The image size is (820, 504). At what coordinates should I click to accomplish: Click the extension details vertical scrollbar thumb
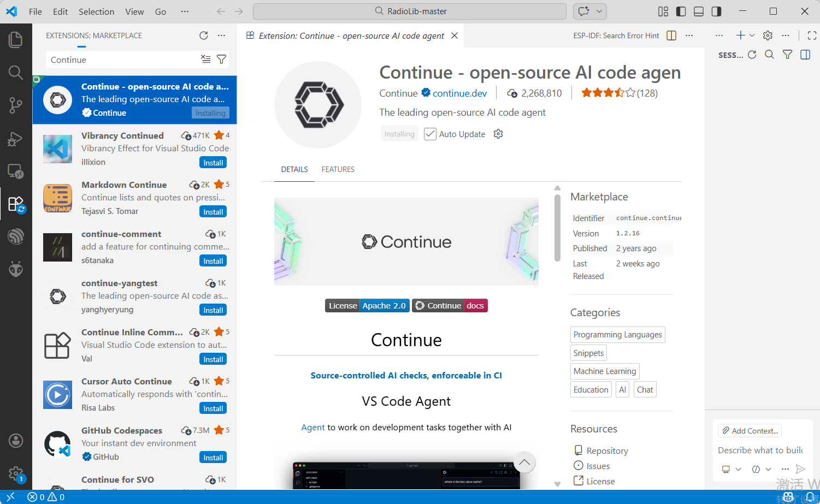(x=557, y=228)
